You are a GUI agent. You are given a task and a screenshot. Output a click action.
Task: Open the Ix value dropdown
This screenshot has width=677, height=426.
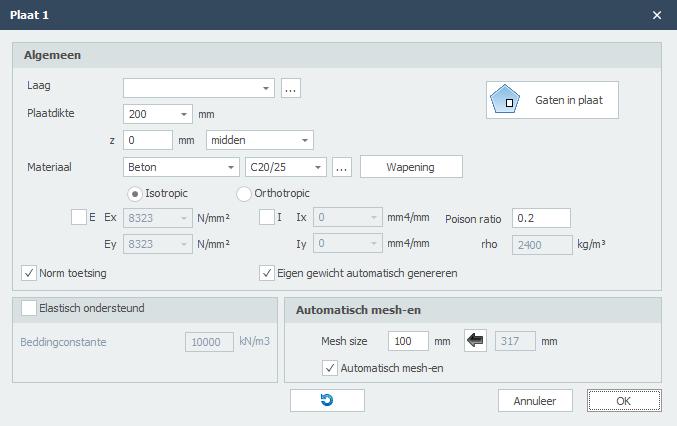(348, 217)
